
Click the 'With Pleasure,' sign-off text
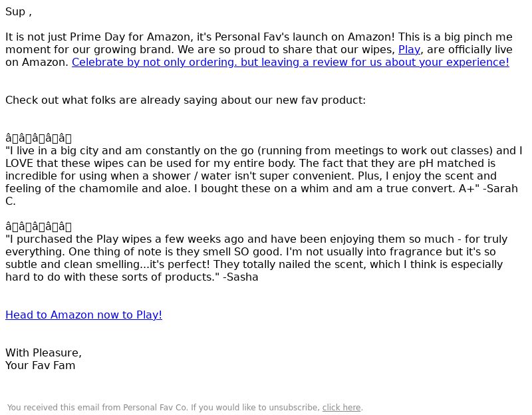click(x=43, y=352)
